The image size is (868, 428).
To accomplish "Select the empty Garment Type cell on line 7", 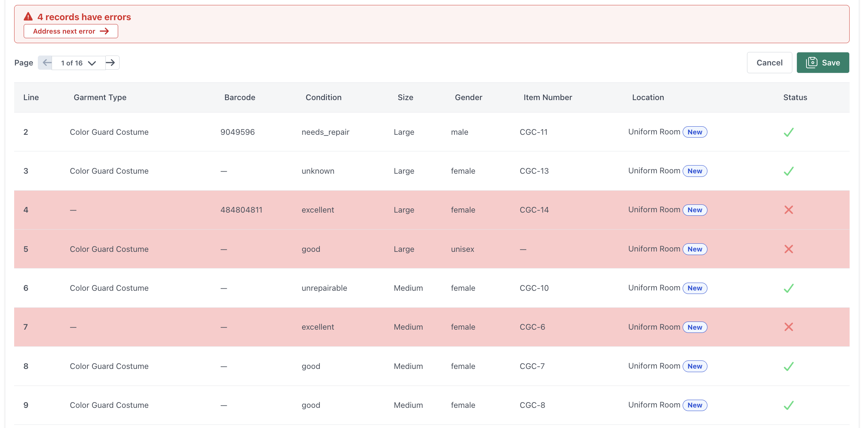I will click(x=73, y=327).
